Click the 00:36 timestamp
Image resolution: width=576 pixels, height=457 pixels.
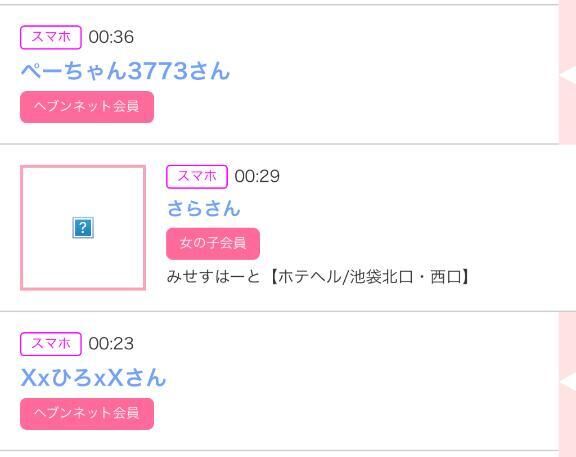coord(111,37)
